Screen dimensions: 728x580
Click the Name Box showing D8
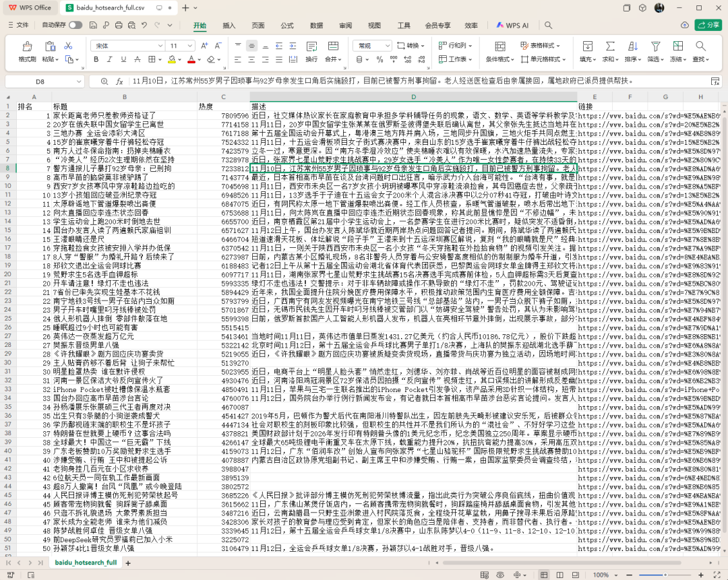point(44,82)
